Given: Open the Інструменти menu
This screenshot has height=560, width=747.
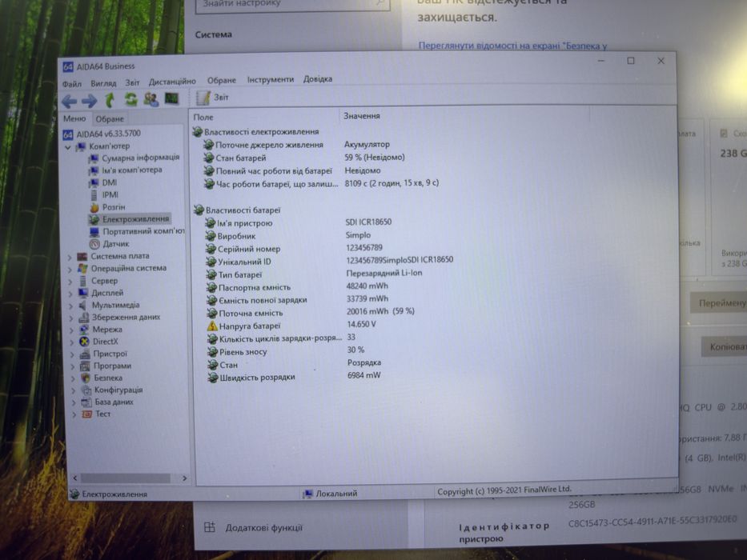Looking at the screenshot, I should pyautogui.click(x=270, y=79).
